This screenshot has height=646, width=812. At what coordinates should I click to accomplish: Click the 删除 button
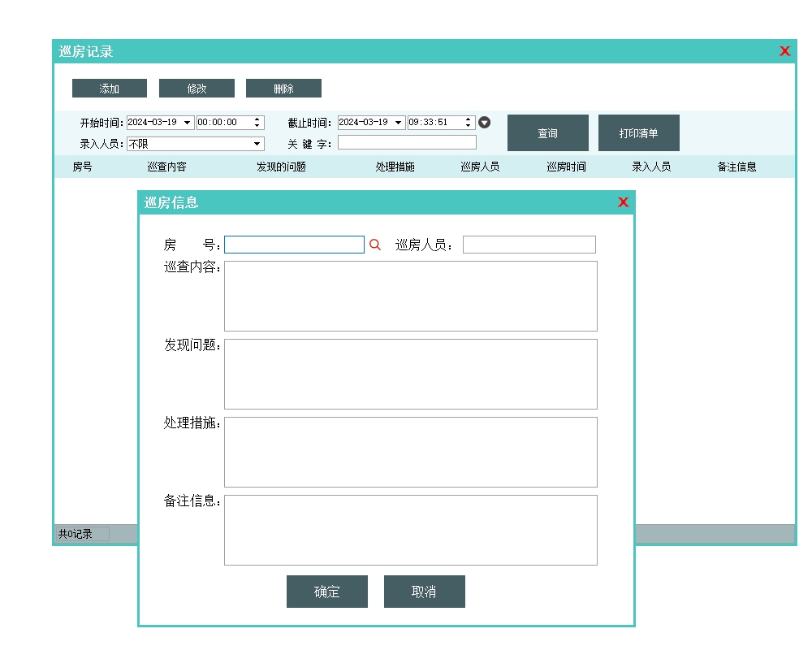283,89
